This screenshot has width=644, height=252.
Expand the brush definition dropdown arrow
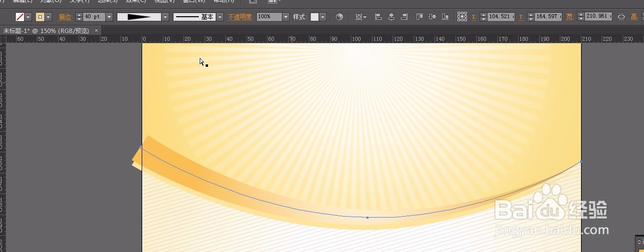pyautogui.click(x=220, y=17)
